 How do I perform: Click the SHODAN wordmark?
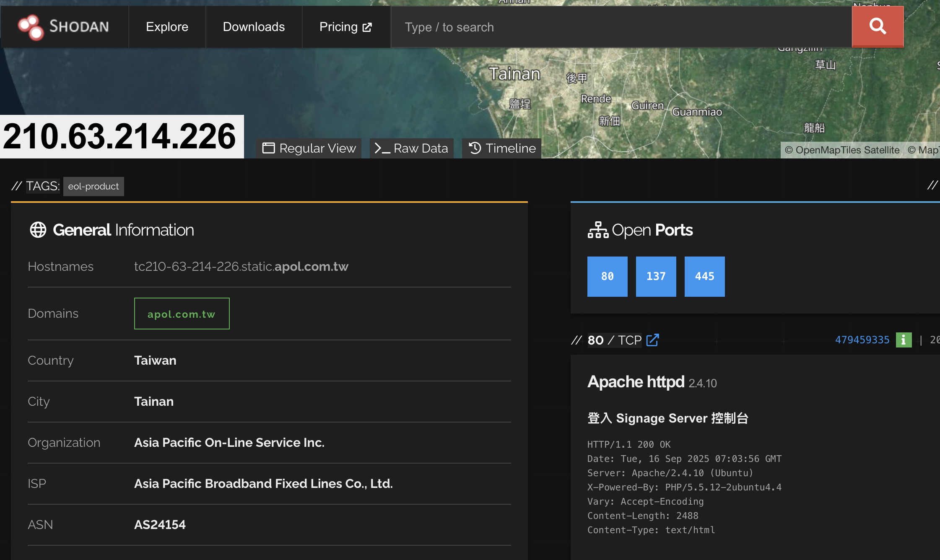79,27
